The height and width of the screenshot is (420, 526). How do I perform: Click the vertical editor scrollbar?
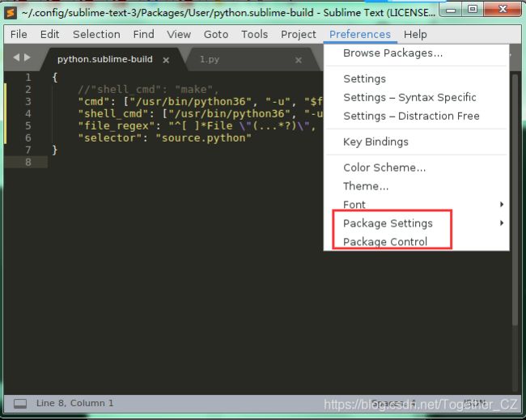(515, 202)
